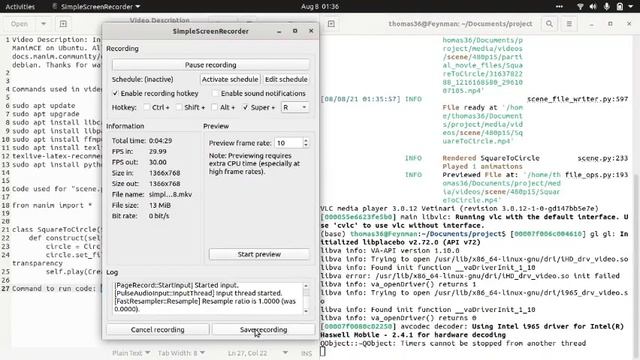The height and width of the screenshot is (360, 640).
Task: Click file_ops.py:193 text in terminal
Action: click(x=596, y=175)
